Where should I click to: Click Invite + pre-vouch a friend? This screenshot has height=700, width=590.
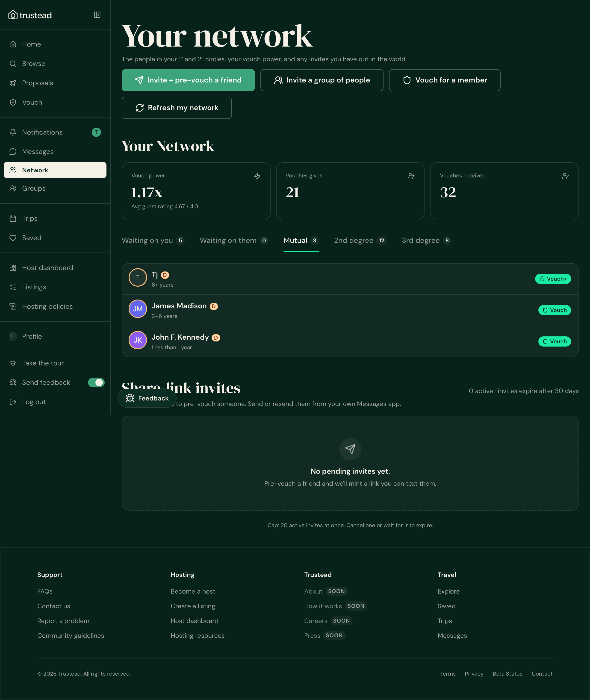[188, 80]
